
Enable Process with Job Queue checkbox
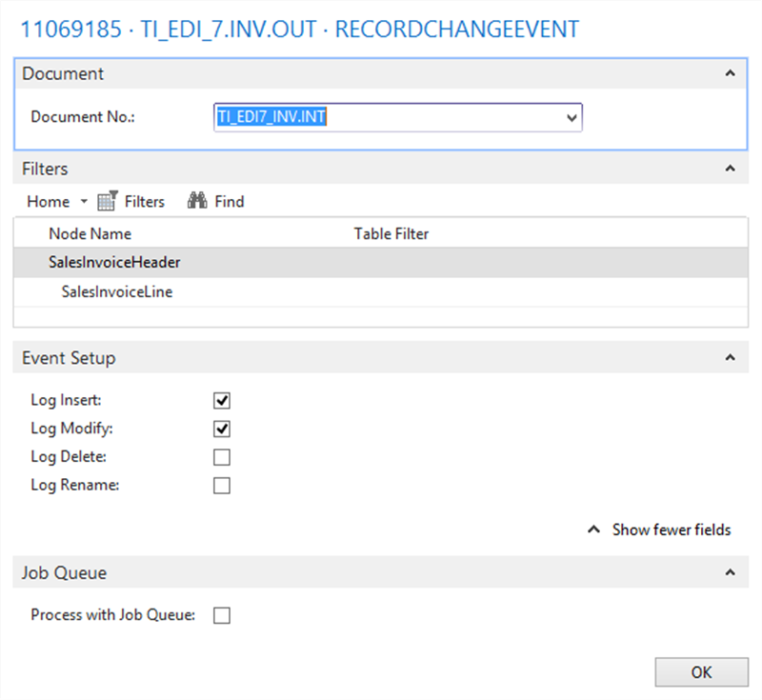pyautogui.click(x=222, y=615)
